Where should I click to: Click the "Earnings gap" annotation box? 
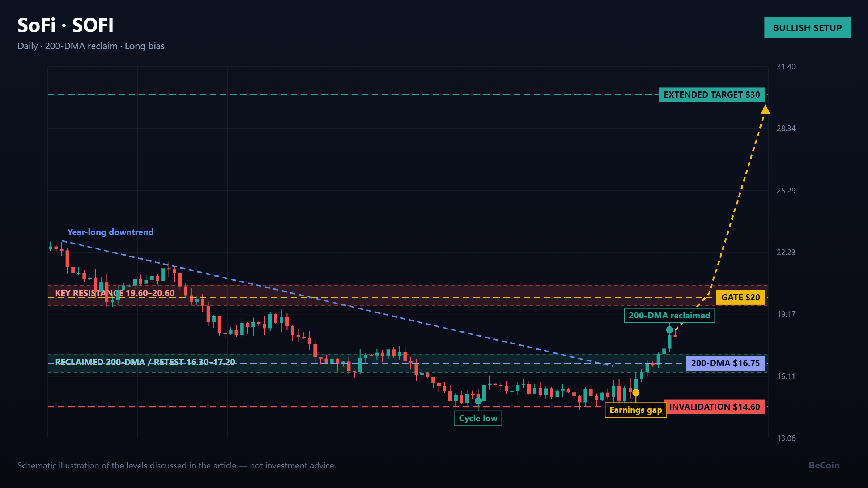click(636, 410)
